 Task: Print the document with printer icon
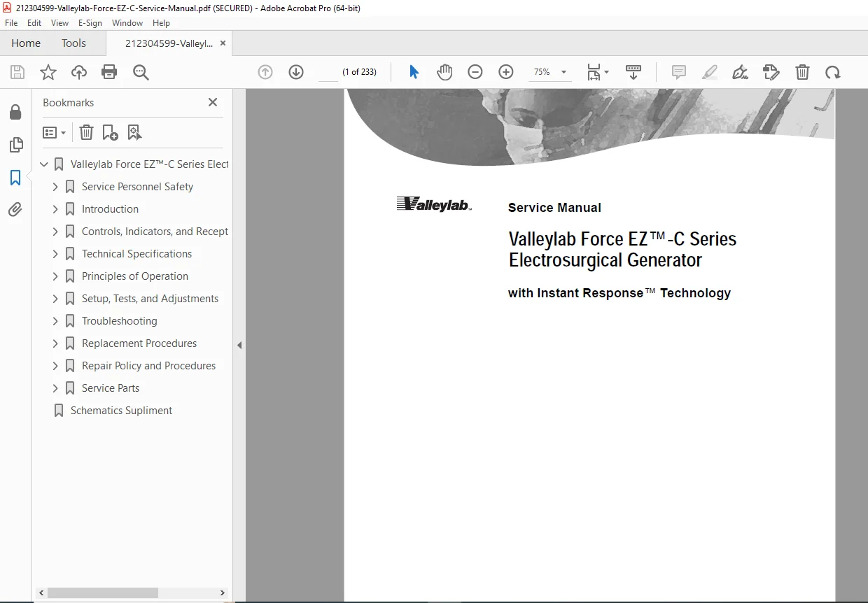tap(109, 72)
